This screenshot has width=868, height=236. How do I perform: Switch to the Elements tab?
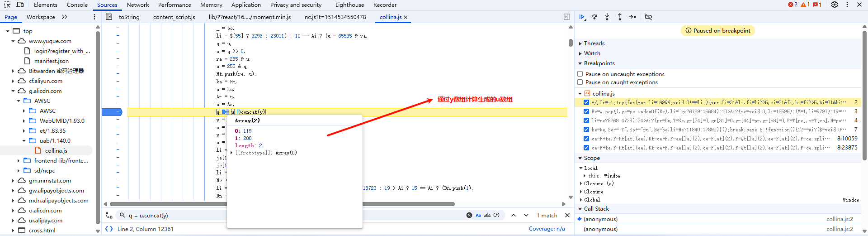coord(46,5)
